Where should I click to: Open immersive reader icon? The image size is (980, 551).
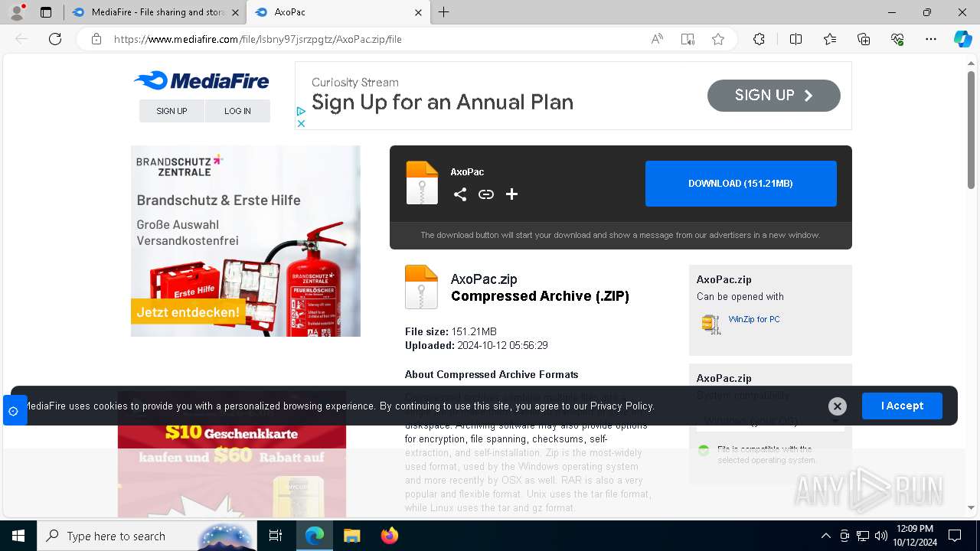[688, 39]
